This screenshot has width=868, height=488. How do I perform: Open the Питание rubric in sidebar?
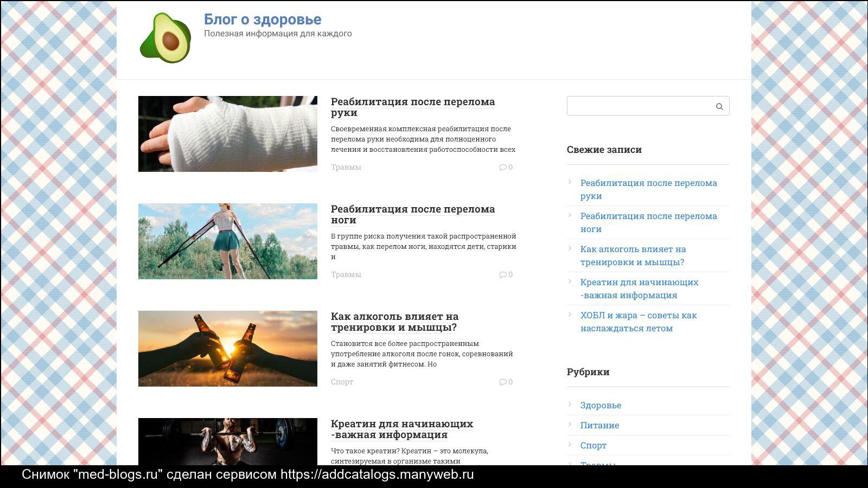point(599,425)
